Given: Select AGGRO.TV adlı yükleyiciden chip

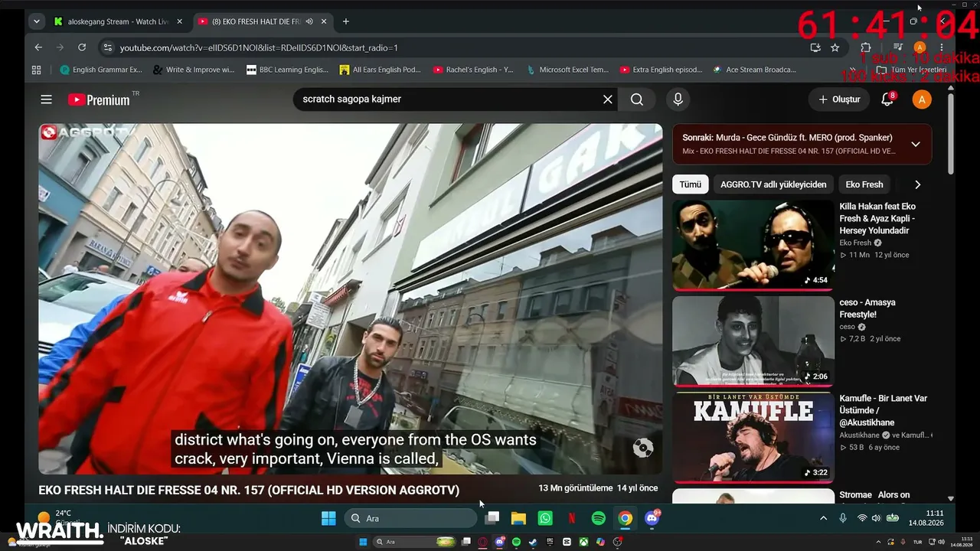Looking at the screenshot, I should pyautogui.click(x=773, y=184).
